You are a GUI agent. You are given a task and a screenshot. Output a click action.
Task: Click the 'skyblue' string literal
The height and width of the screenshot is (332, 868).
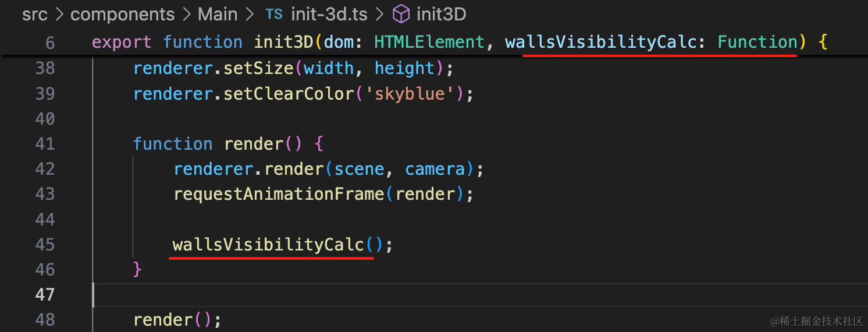coord(410,93)
